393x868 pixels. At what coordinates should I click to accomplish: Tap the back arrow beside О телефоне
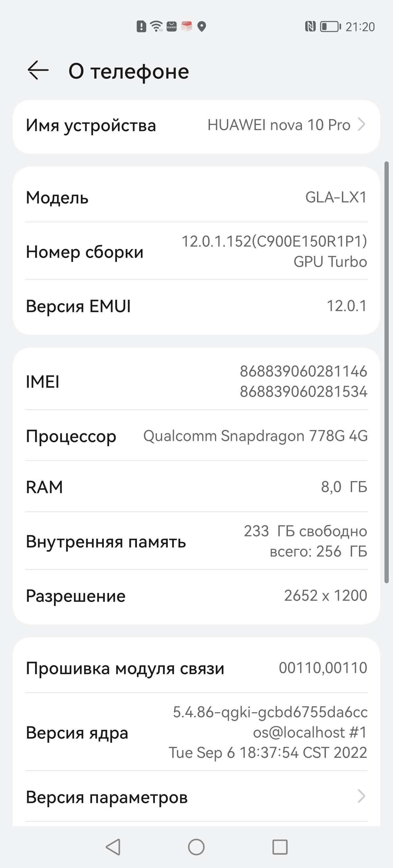38,70
